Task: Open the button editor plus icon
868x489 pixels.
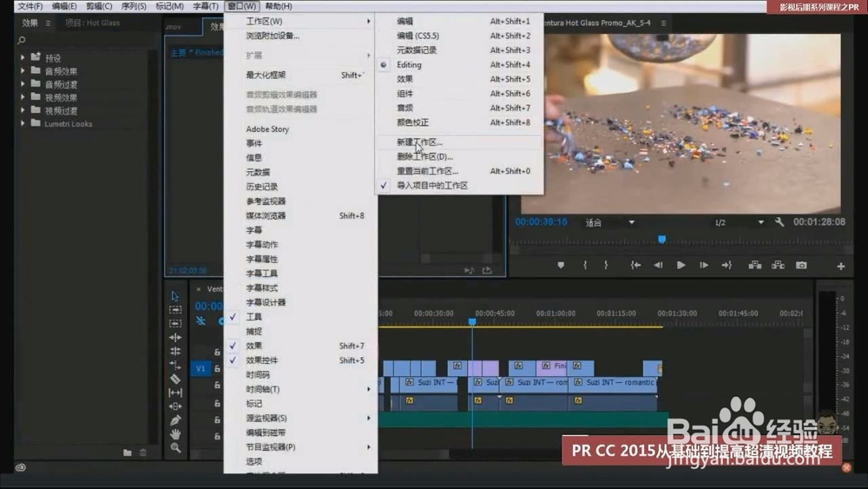Action: (x=841, y=267)
